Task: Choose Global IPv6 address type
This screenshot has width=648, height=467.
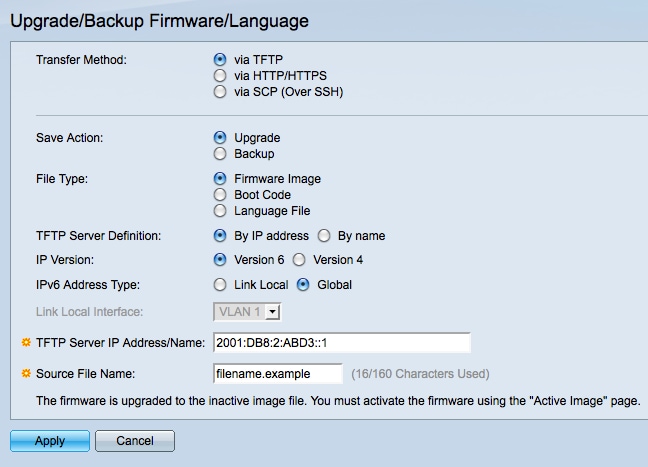Action: coord(303,285)
